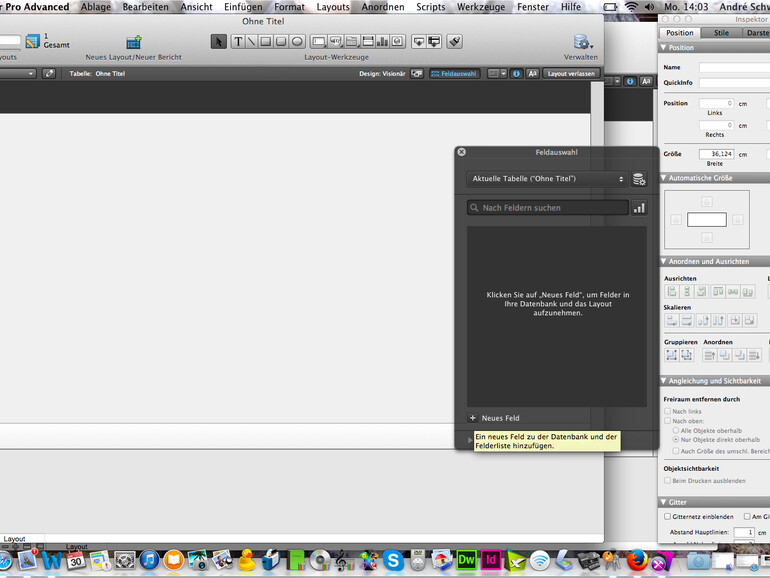Click the blue info Inspector icon
This screenshot has width=770, height=578.
[516, 74]
